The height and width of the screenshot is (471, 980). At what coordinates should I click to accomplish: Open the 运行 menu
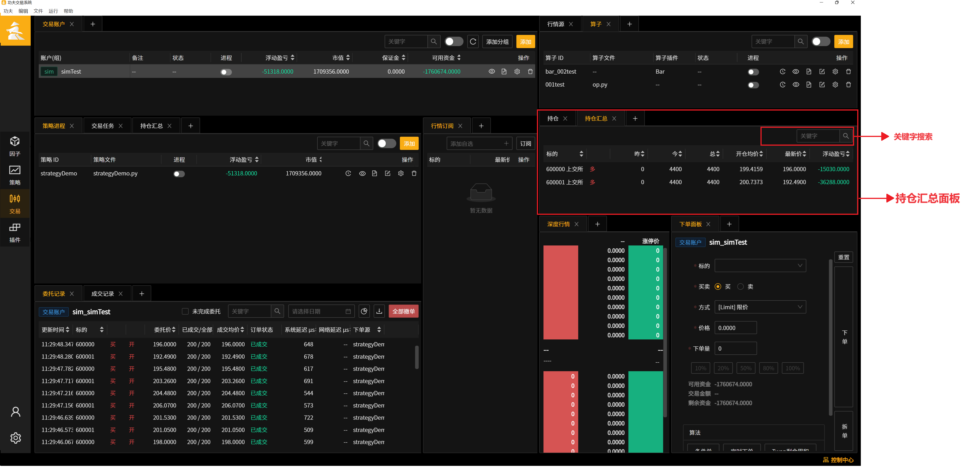[x=53, y=11]
